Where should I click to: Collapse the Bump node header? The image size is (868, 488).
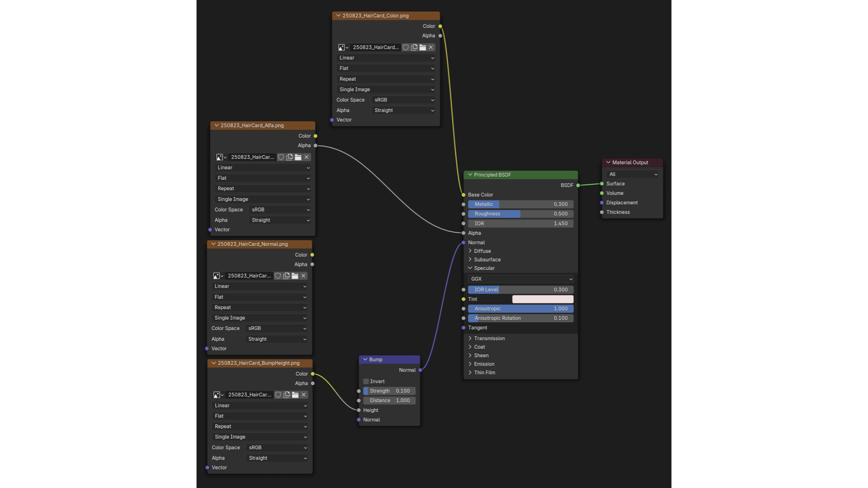click(365, 360)
